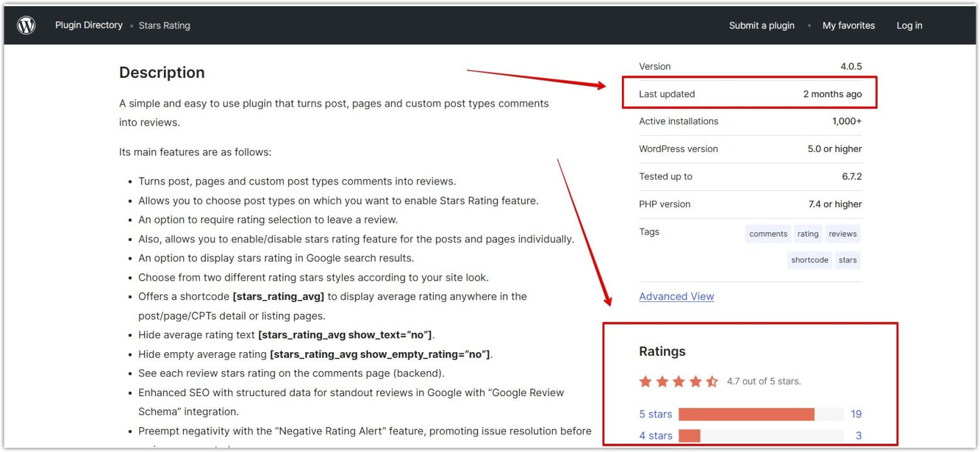Screen dimensions: 980x452
Task: Click PHP version '7.4 or higher'
Action: (835, 204)
